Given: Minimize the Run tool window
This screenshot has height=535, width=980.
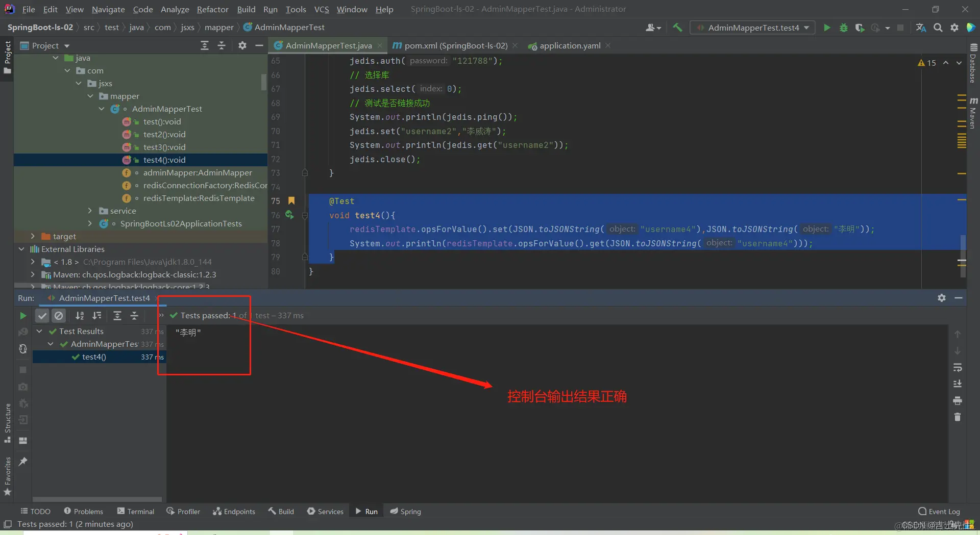Looking at the screenshot, I should [959, 298].
